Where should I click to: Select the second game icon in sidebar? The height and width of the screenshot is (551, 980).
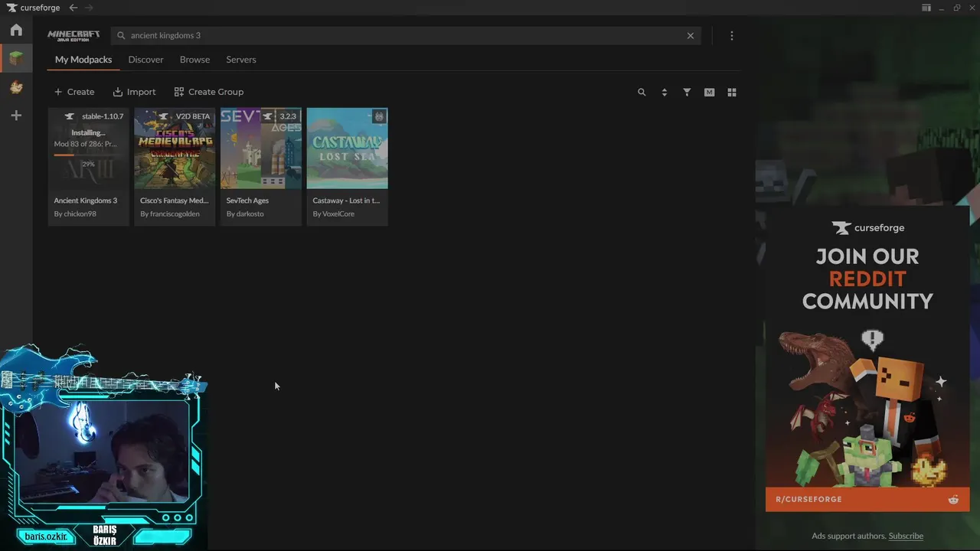16,87
